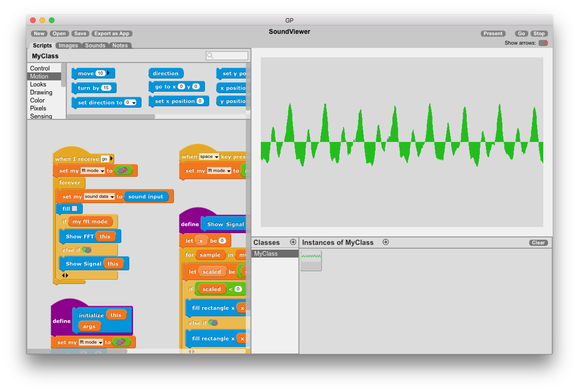Expand the 'when I receive go' arrow

tap(111, 158)
